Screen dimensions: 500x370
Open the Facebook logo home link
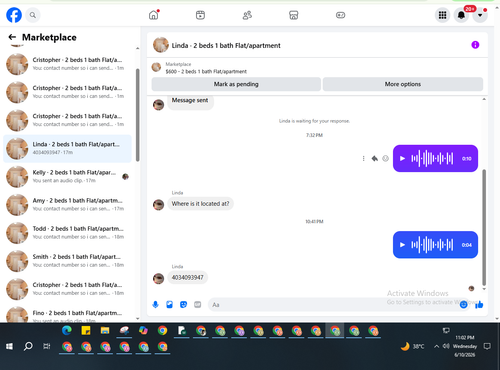(14, 15)
